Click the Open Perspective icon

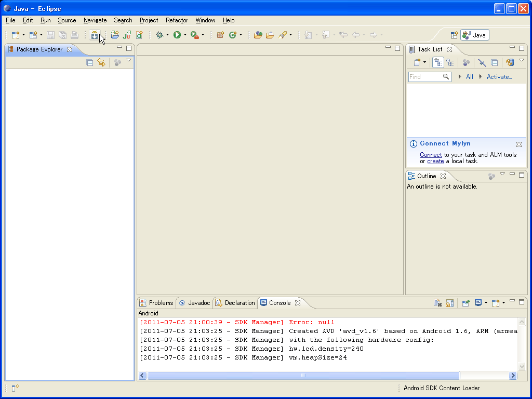454,35
